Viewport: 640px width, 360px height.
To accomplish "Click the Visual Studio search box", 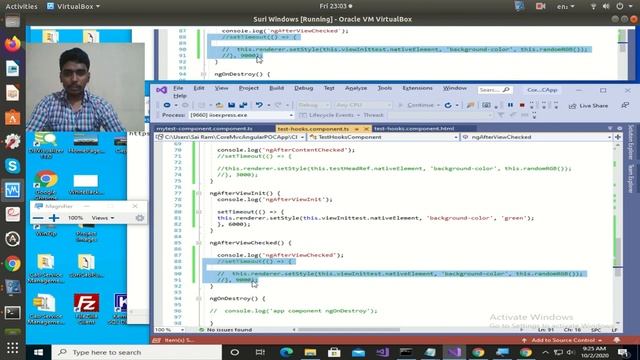I will (x=494, y=90).
